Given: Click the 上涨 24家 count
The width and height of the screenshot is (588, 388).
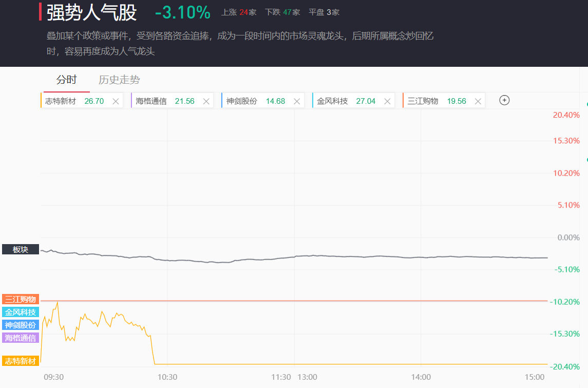Looking at the screenshot, I should click(x=239, y=12).
